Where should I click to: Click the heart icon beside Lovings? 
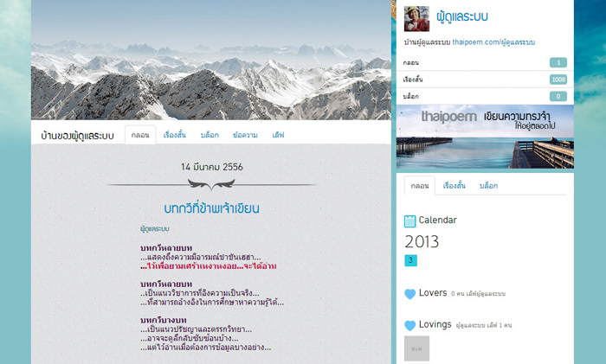tap(410, 326)
